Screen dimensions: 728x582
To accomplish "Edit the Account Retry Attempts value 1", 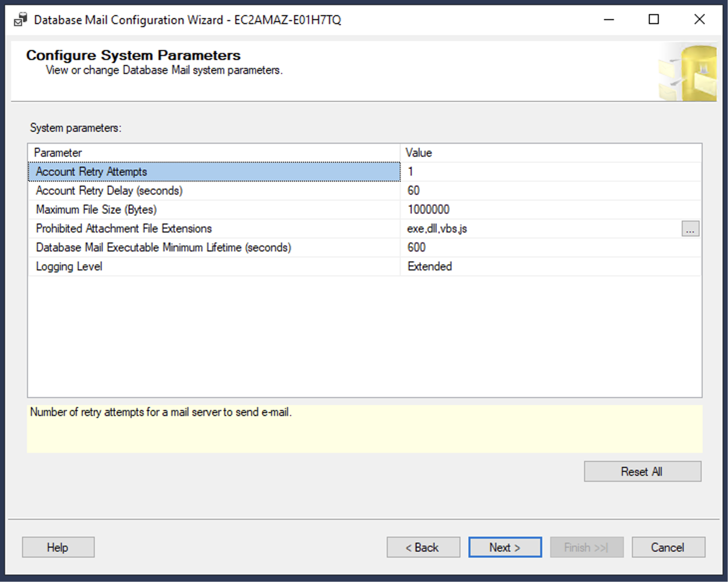I will (551, 172).
